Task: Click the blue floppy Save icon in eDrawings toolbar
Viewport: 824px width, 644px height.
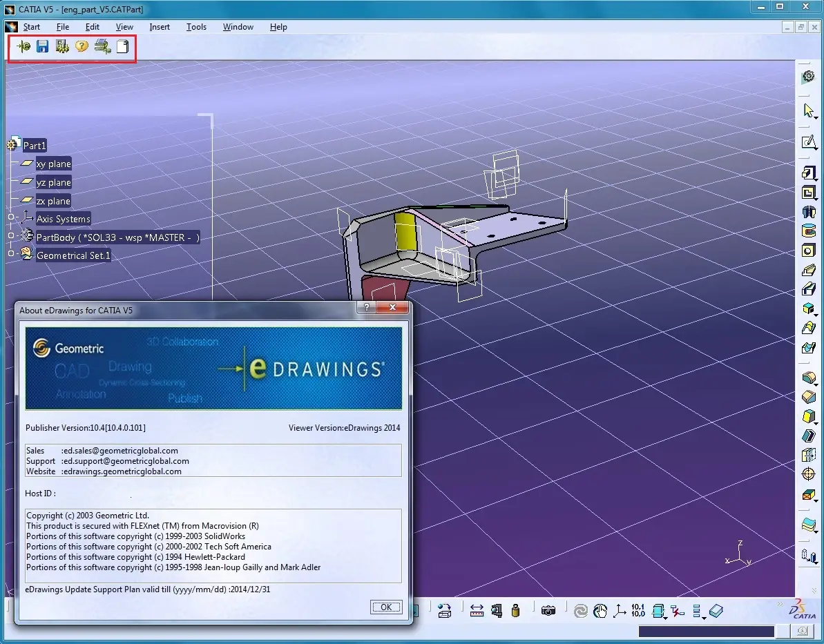Action: click(x=43, y=47)
